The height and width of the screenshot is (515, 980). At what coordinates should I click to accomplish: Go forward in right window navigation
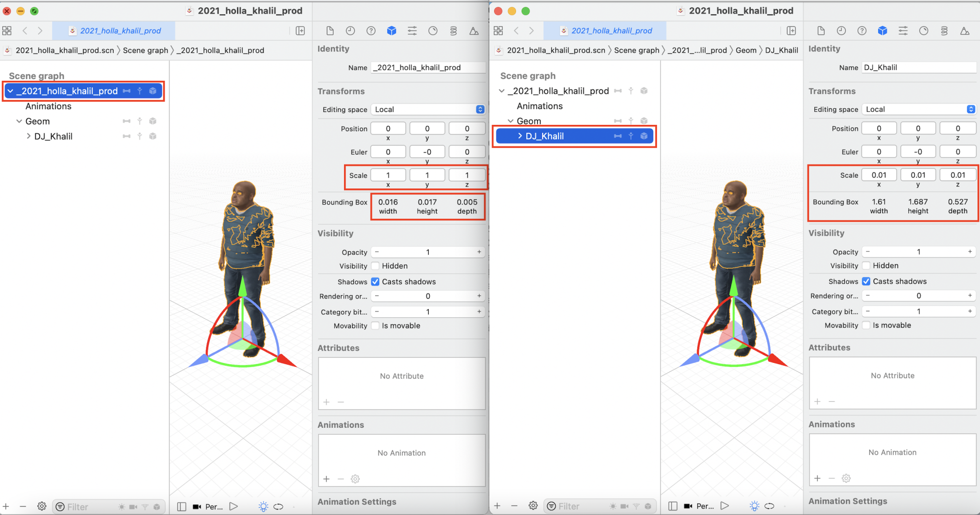point(532,30)
